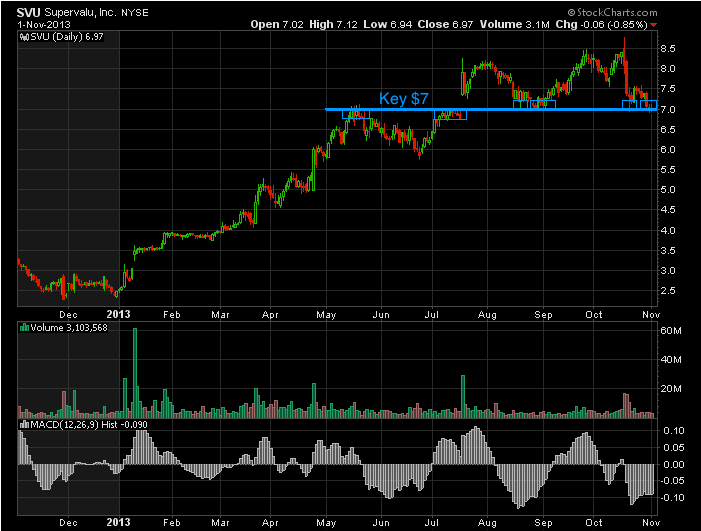
Task: Click the MACD(12,26,9) Hist -0.090 legend
Action: 89,425
